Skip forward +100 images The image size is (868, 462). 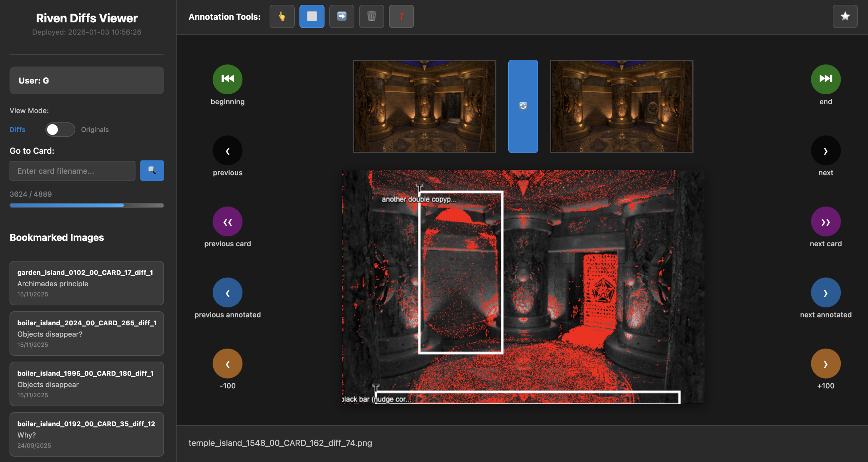[x=825, y=364]
